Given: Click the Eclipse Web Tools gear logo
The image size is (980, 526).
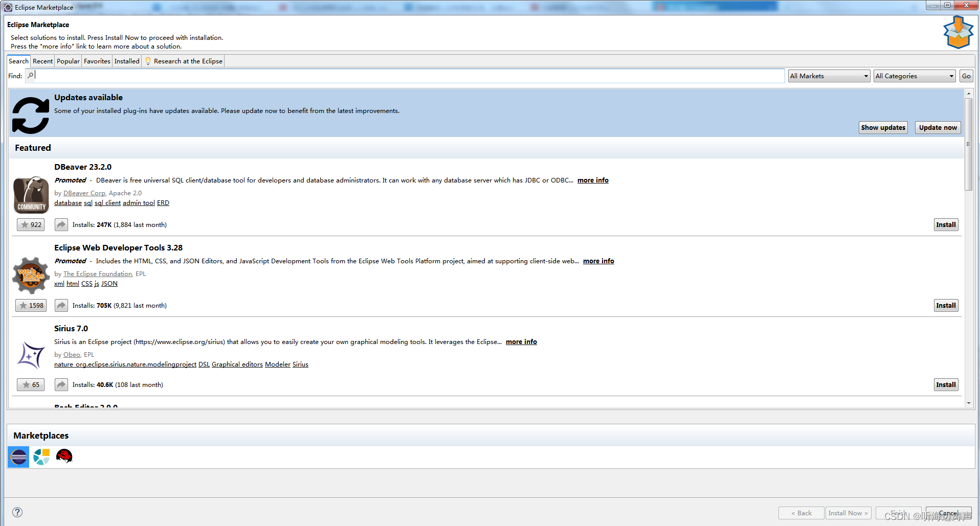Looking at the screenshot, I should pyautogui.click(x=31, y=275).
